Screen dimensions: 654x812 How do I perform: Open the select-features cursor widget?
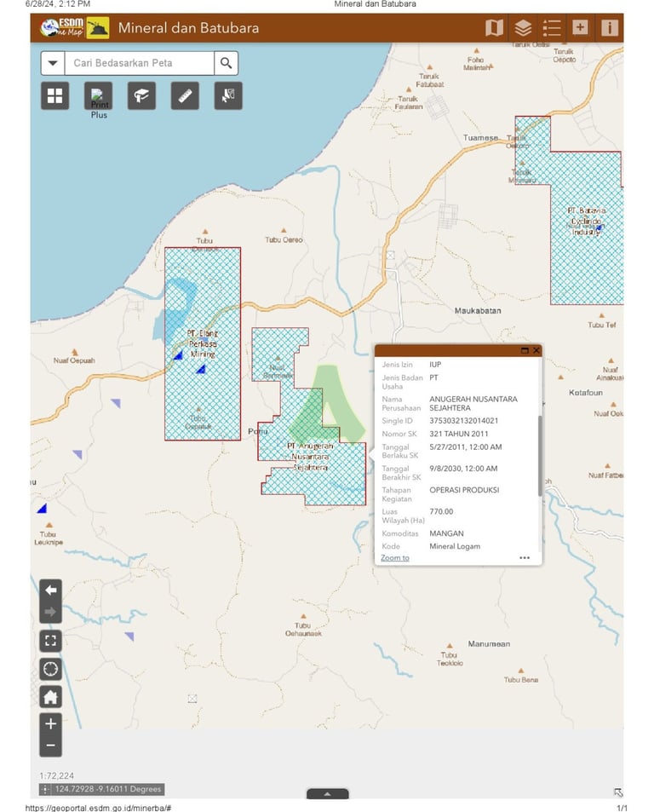pyautogui.click(x=228, y=95)
